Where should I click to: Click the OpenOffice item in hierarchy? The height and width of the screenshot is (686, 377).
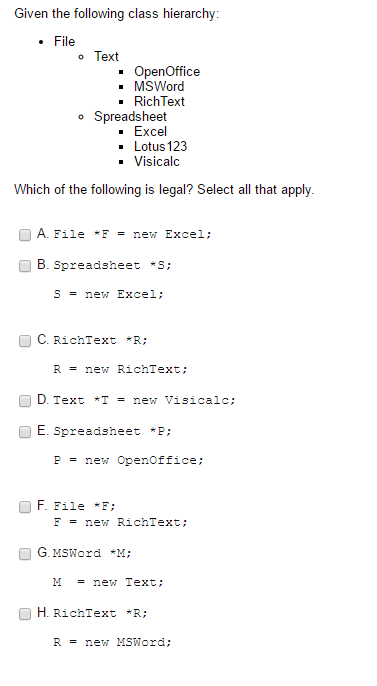pyautogui.click(x=167, y=71)
